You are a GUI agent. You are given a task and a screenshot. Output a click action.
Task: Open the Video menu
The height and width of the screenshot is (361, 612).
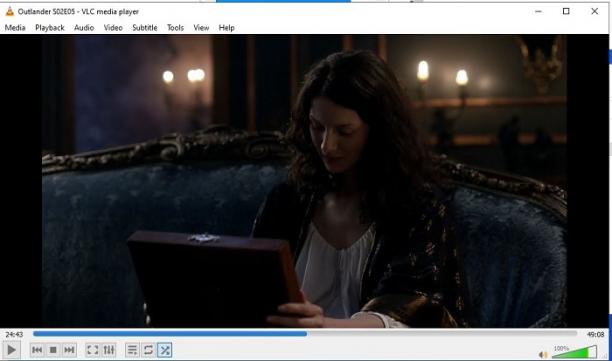113,28
